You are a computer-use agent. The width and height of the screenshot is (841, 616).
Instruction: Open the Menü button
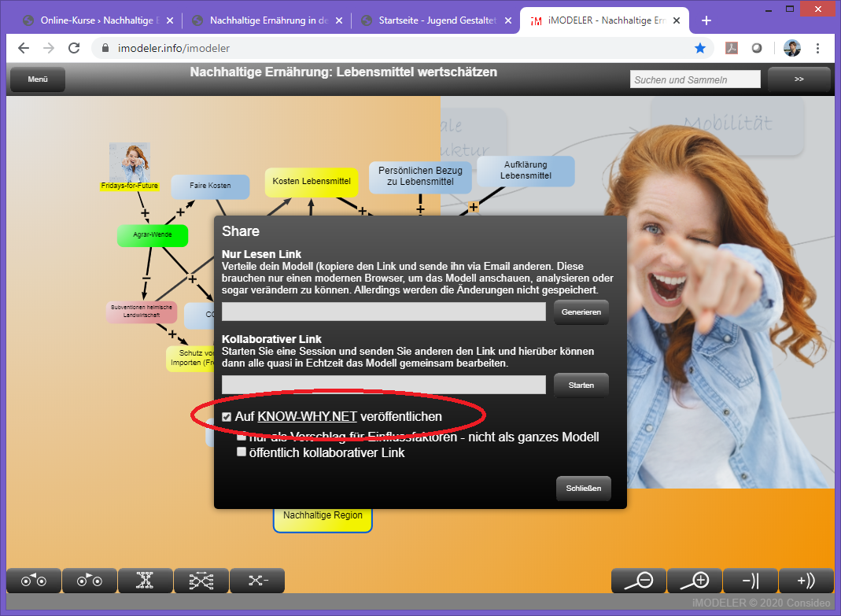tap(38, 79)
